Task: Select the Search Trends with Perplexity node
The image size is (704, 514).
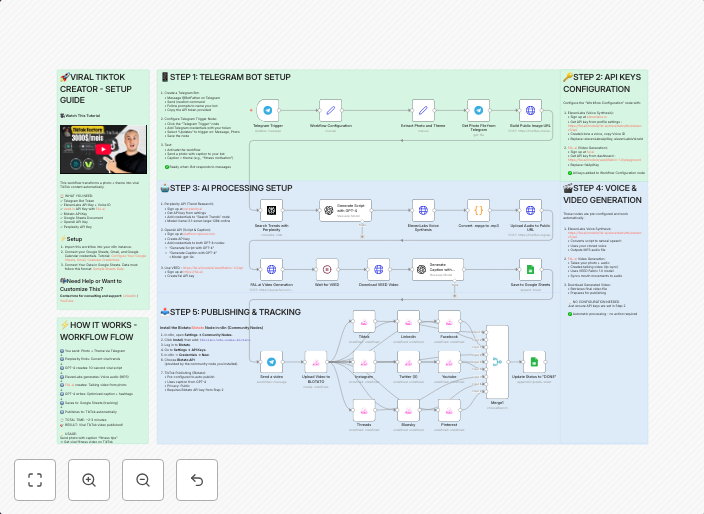Action: (268, 210)
